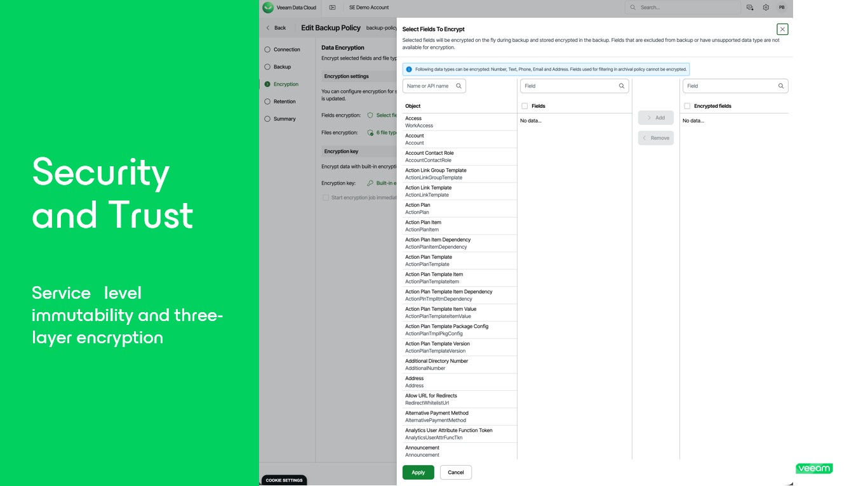Click magnifier icon in Name or API name box

click(x=458, y=86)
